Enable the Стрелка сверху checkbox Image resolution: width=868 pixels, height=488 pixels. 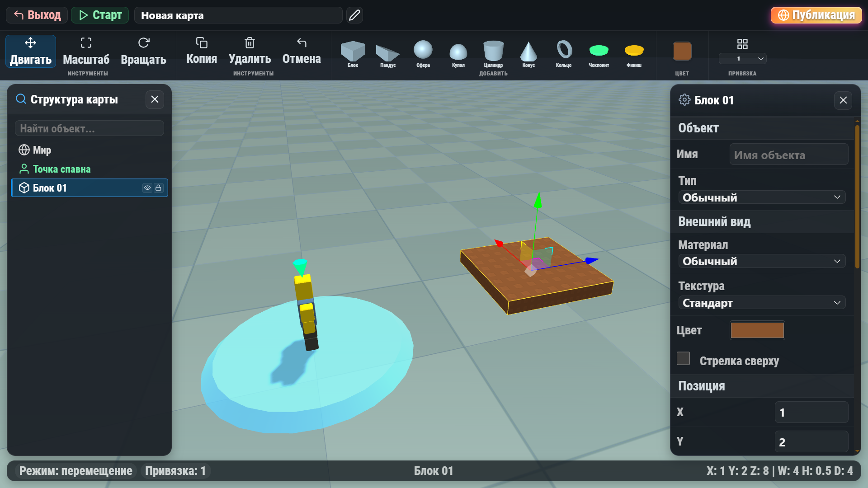click(x=683, y=358)
